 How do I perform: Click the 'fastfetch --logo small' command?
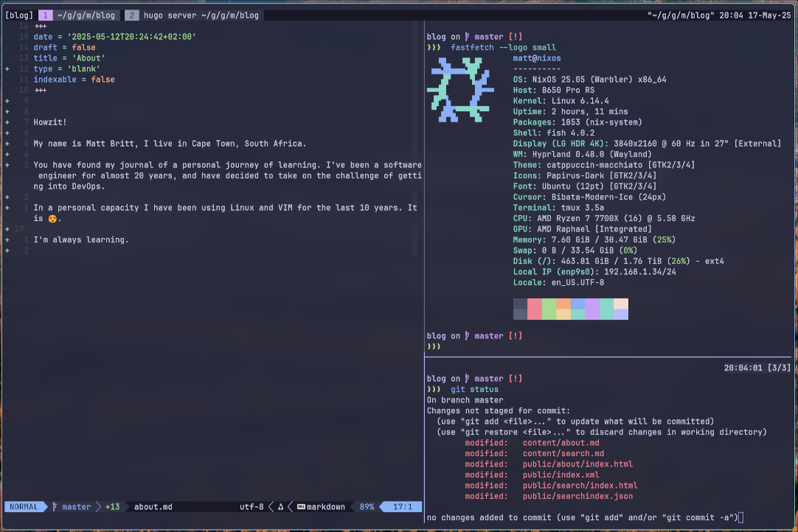tap(503, 47)
